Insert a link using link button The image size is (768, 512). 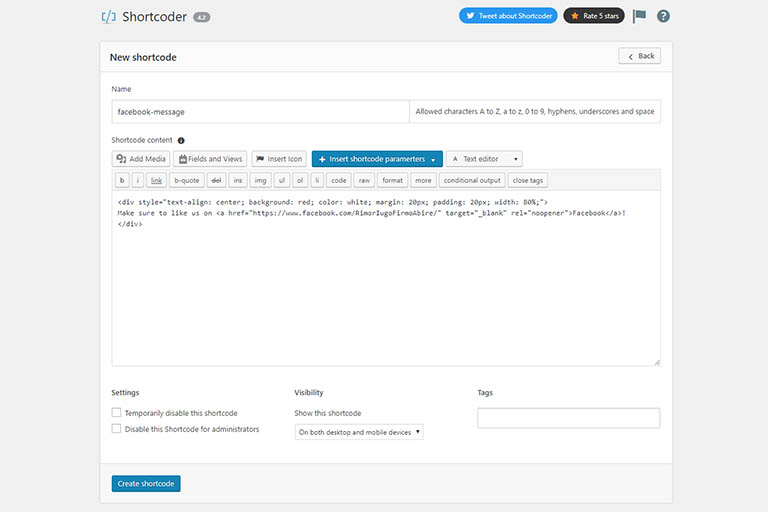pyautogui.click(x=156, y=180)
